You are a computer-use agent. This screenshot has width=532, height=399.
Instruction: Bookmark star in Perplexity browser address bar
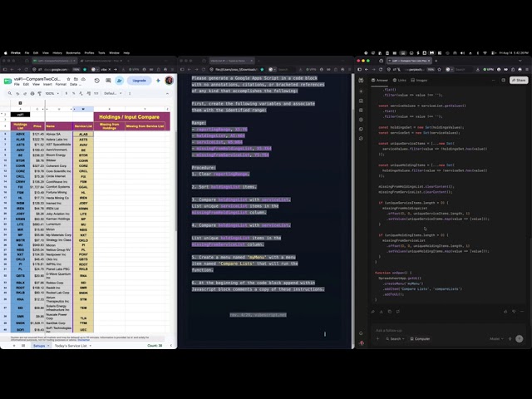[440, 70]
